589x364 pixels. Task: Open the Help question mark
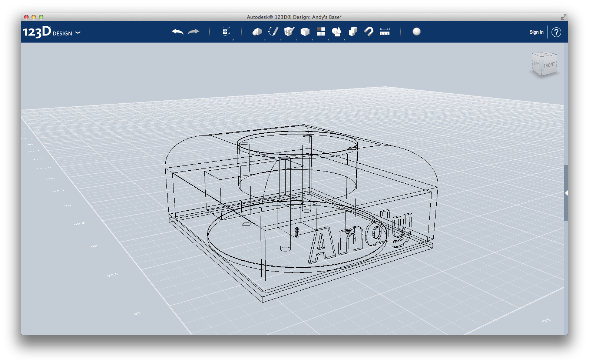coord(556,32)
